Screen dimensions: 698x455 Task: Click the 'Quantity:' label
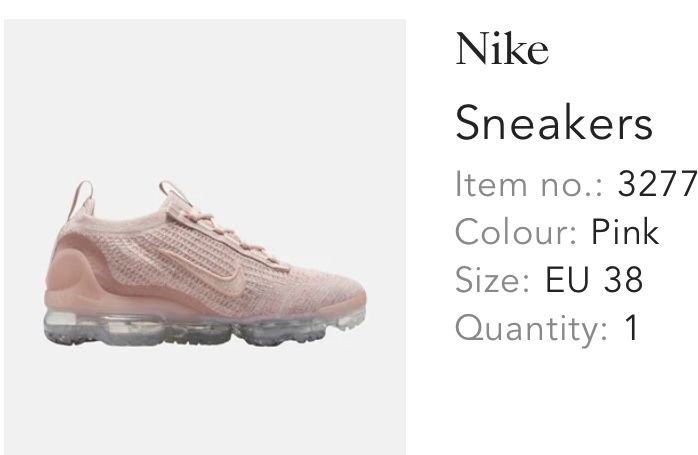(x=531, y=329)
